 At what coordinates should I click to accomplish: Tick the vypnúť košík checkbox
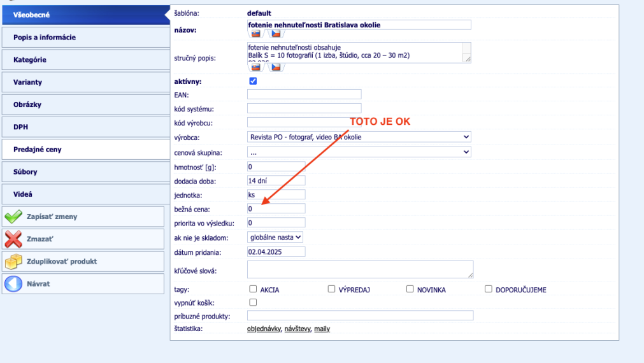253,302
